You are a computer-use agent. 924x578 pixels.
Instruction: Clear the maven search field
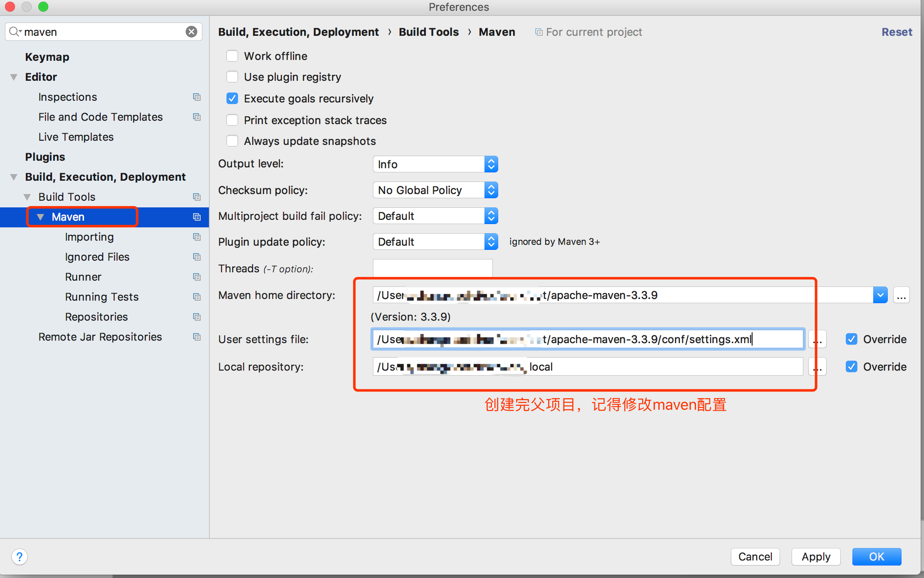click(x=191, y=32)
